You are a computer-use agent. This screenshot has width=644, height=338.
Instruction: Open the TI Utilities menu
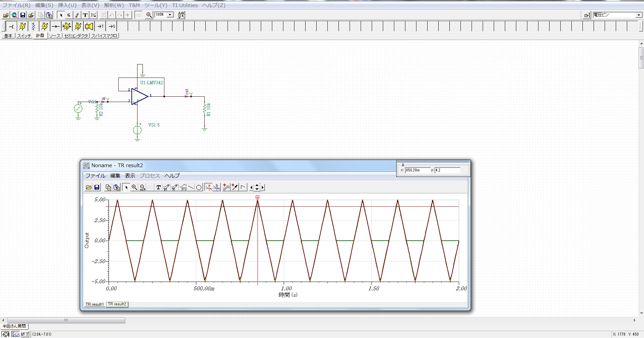click(185, 5)
